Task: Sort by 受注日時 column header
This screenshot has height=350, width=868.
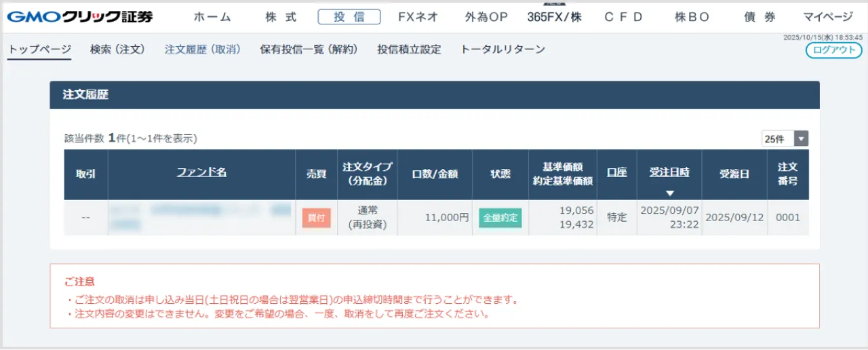Action: (x=669, y=172)
